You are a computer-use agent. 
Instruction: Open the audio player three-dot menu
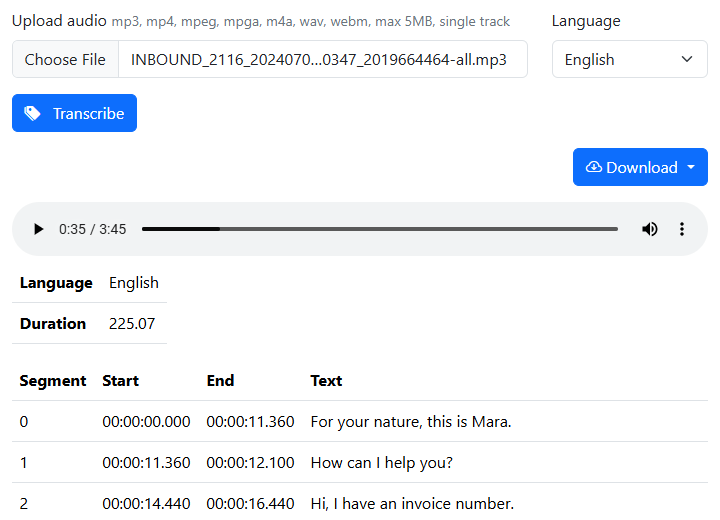coord(681,229)
